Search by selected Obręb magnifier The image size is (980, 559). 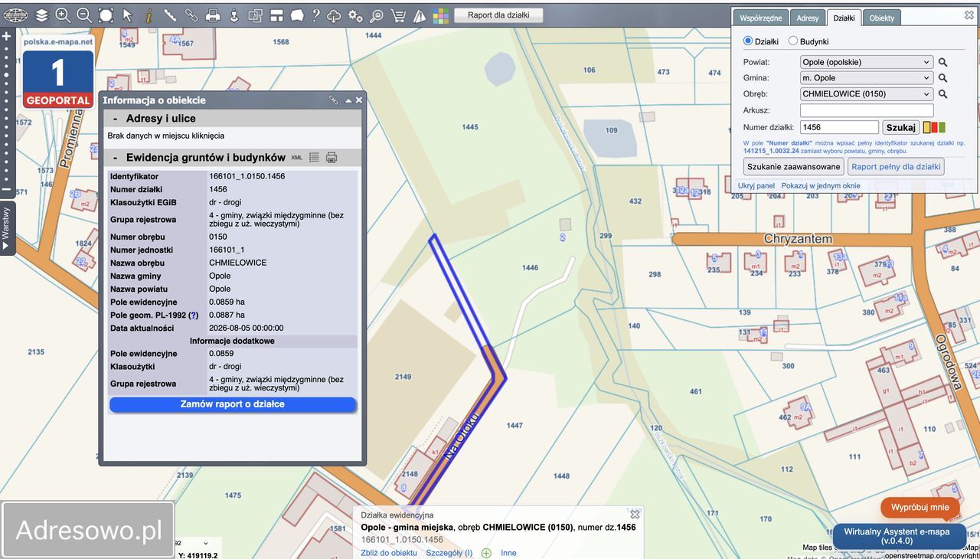click(943, 94)
